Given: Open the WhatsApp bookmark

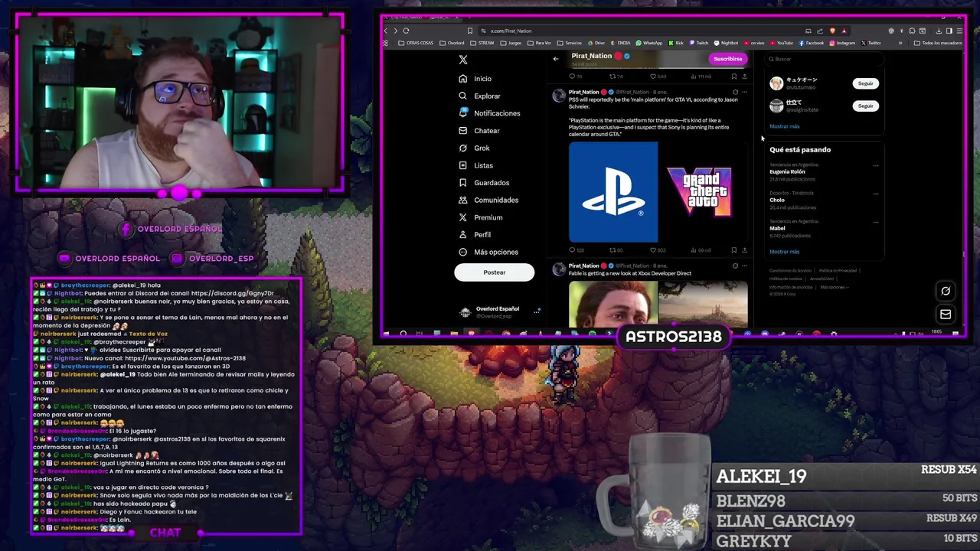Looking at the screenshot, I should (x=648, y=43).
